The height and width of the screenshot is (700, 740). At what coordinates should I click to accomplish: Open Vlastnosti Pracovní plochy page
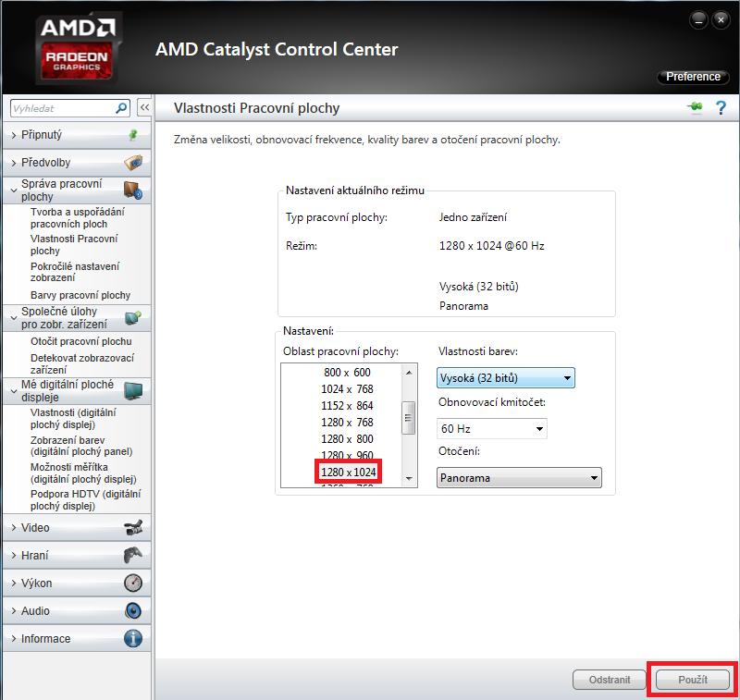click(74, 245)
